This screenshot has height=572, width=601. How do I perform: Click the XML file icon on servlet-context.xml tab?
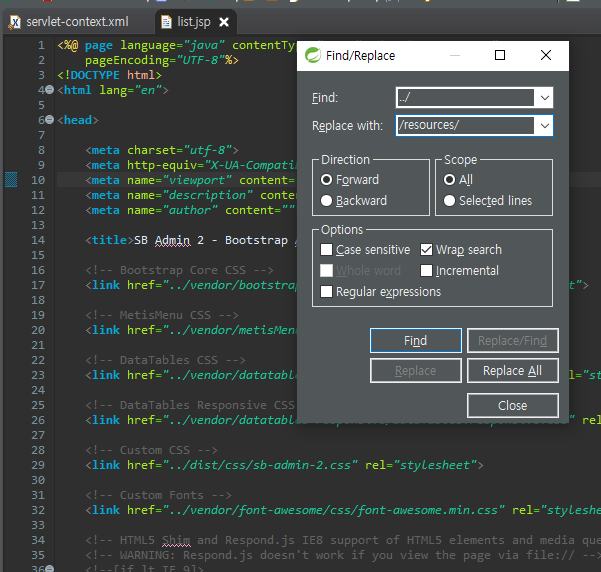pyautogui.click(x=15, y=22)
